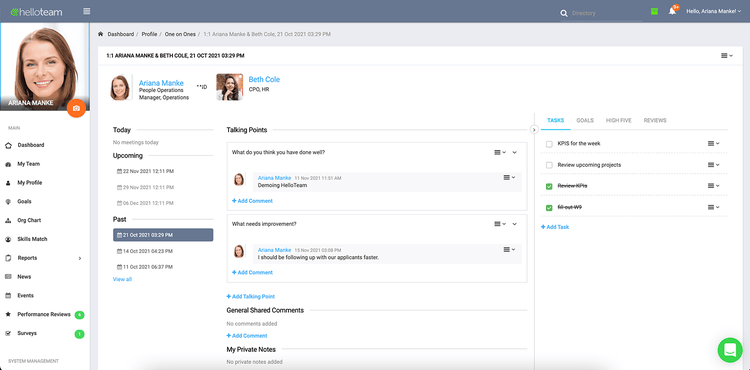Image resolution: width=750 pixels, height=370 pixels.
Task: Check 'KPIS for the week' task
Action: point(549,144)
